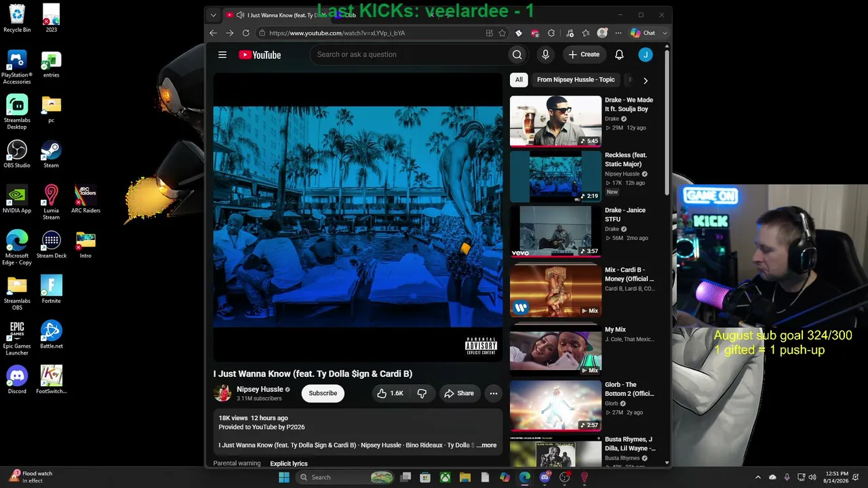Open the YouTube account avatar menu

[x=646, y=55]
